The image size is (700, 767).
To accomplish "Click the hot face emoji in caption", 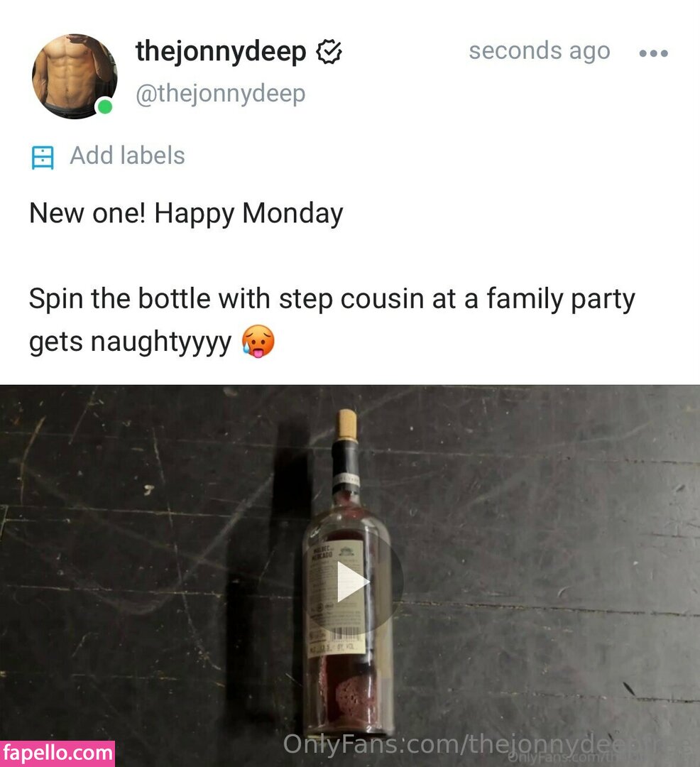I will (258, 341).
